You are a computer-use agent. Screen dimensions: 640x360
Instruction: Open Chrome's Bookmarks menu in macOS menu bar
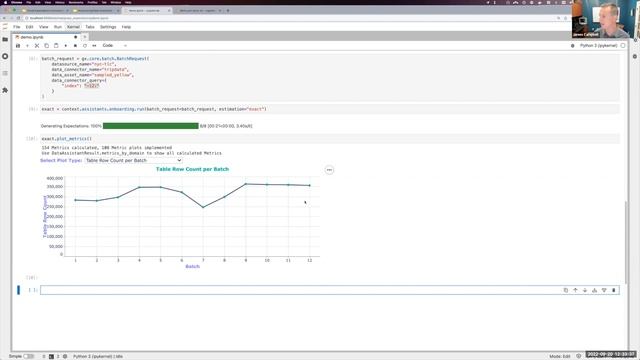click(76, 2)
